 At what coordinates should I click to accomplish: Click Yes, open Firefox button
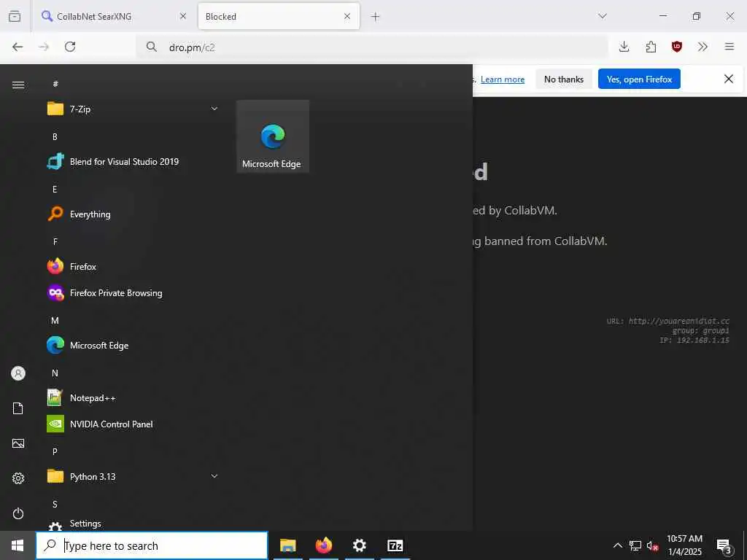(x=639, y=79)
